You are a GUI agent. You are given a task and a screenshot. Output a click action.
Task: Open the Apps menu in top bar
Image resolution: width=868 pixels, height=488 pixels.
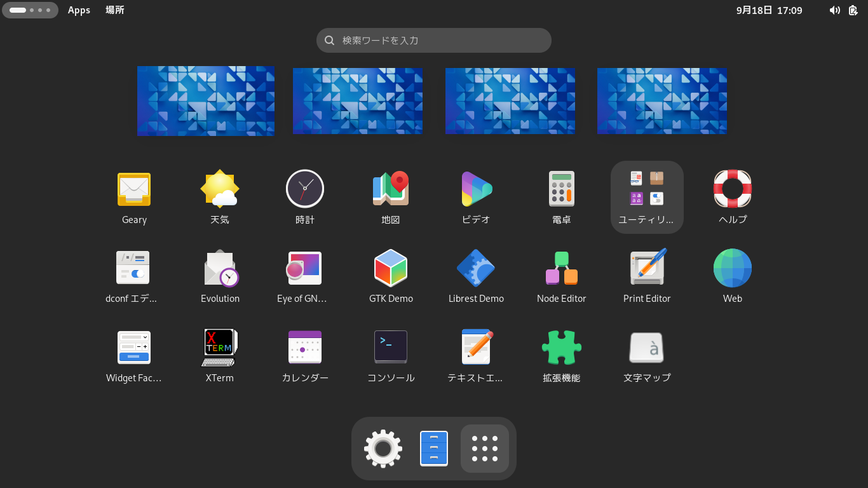[x=79, y=10]
